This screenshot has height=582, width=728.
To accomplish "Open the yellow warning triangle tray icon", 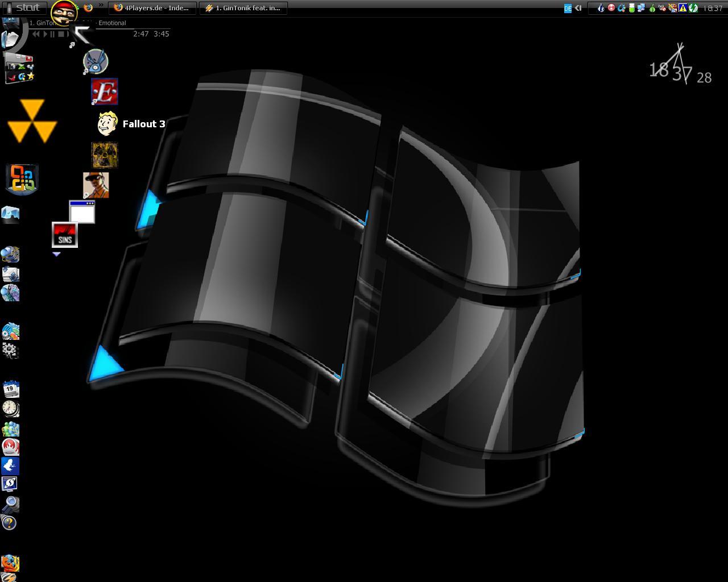I will click(683, 8).
